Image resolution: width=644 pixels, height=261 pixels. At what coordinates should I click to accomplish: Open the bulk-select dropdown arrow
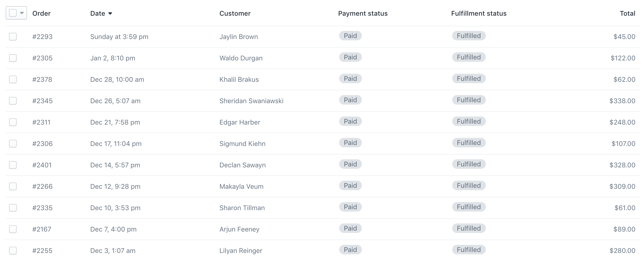click(22, 13)
